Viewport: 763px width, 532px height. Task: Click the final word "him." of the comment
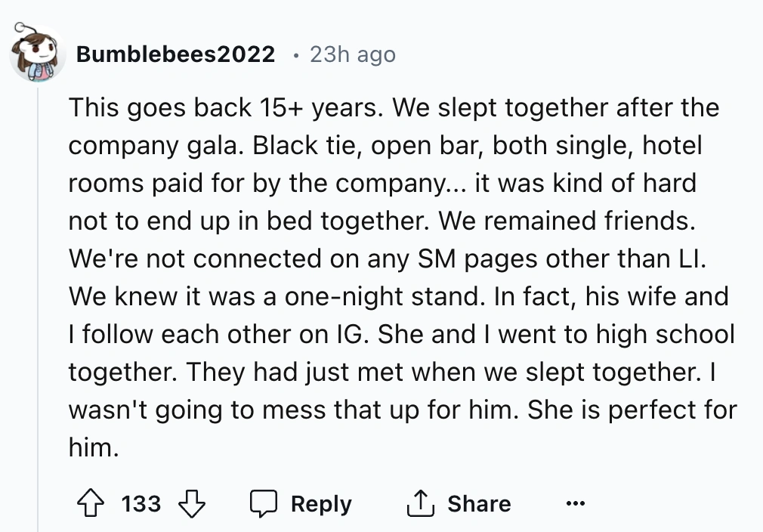pos(94,447)
